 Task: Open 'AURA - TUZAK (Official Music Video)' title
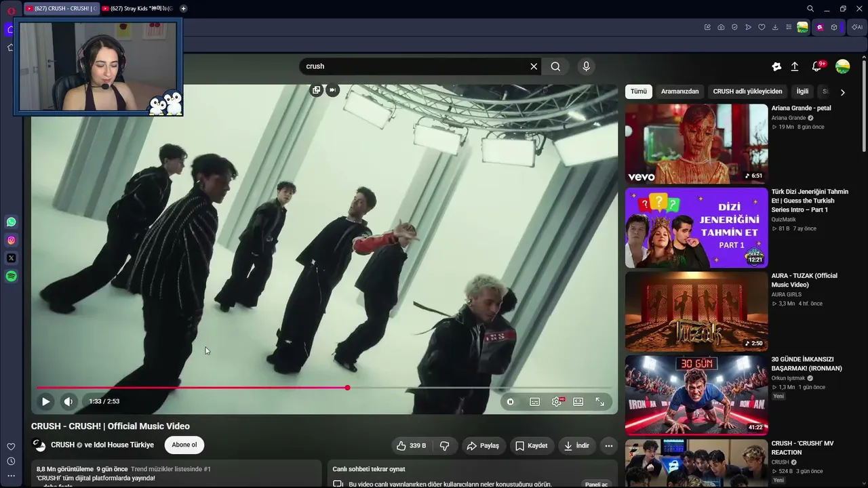[x=804, y=280]
